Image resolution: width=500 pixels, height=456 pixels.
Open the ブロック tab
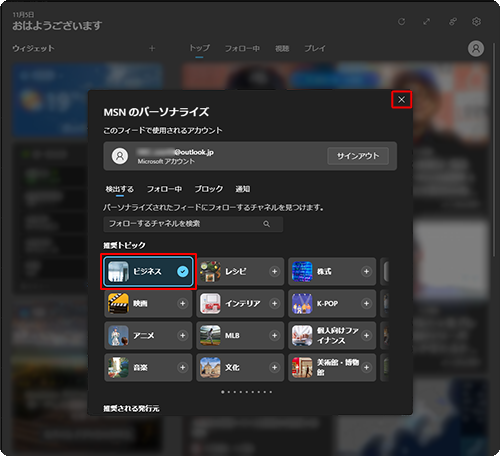(209, 189)
